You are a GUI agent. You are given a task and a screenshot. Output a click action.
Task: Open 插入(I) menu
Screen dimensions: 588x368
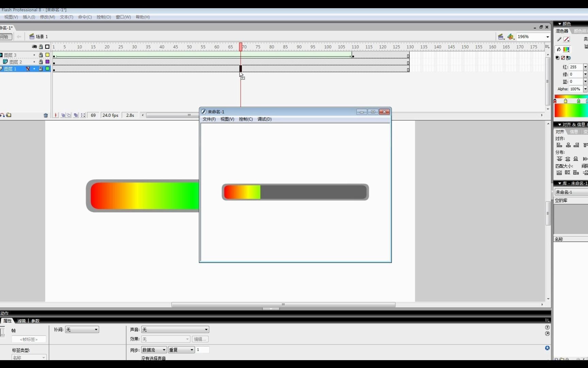click(x=29, y=17)
